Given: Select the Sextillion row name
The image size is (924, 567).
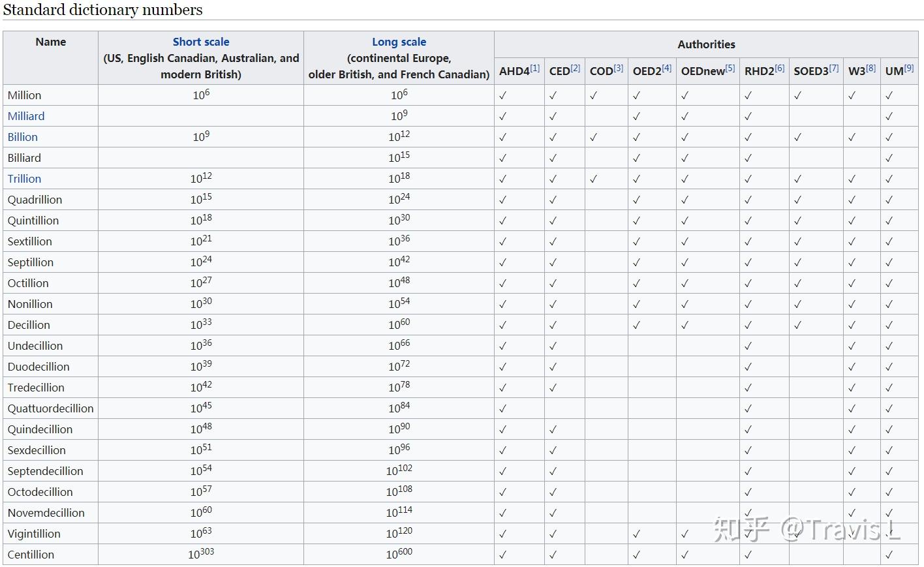Looking at the screenshot, I should click(x=30, y=241).
